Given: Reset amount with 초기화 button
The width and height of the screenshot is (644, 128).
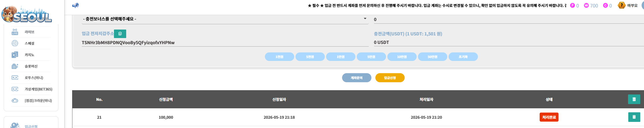Looking at the screenshot, I should 463,57.
